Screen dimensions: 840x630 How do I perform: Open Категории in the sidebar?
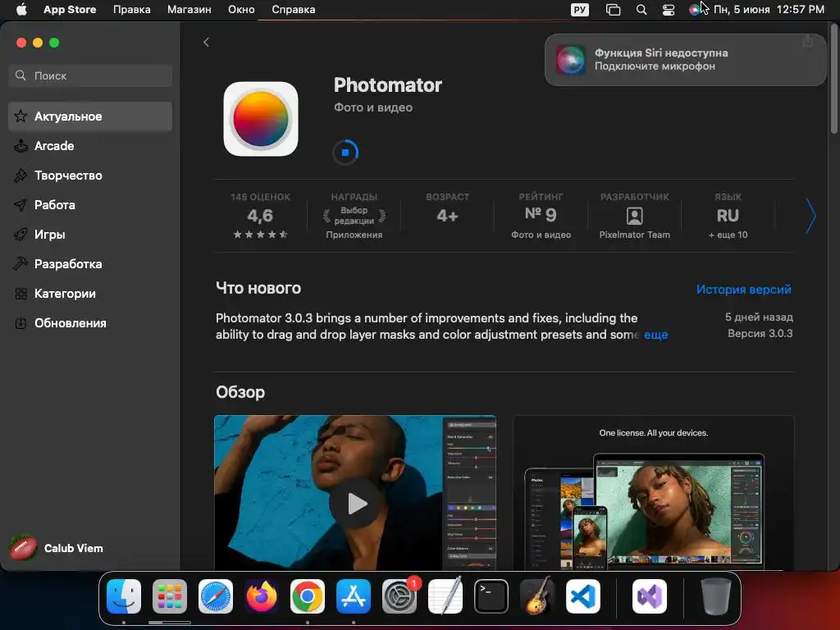coord(90,294)
